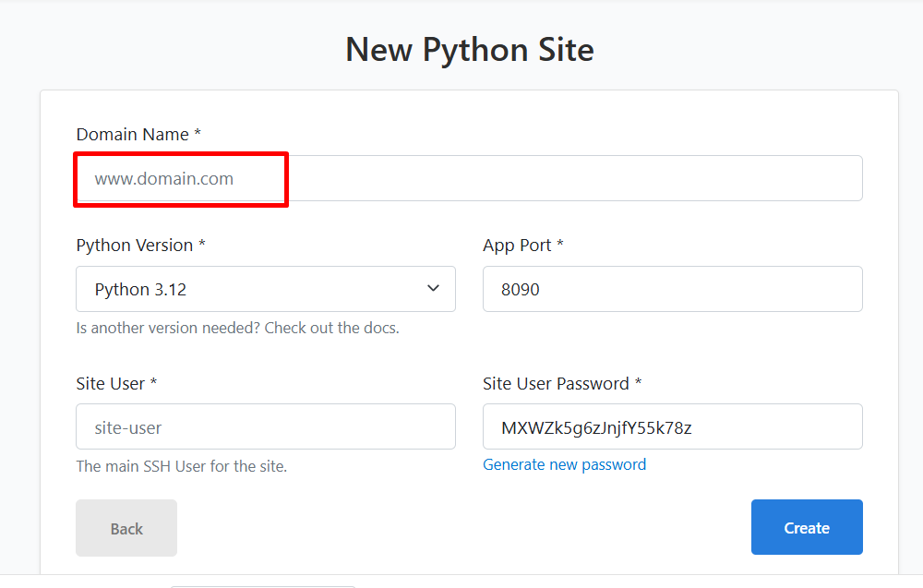Click Generate new password
This screenshot has height=588, width=923.
coord(564,464)
